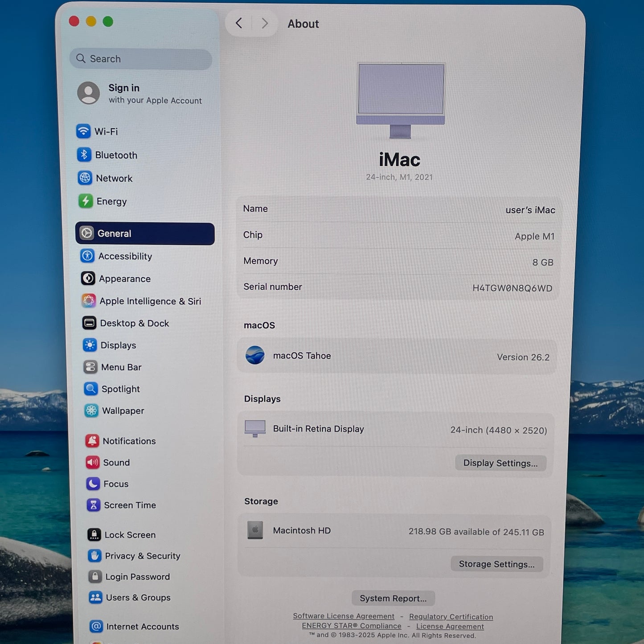644x644 pixels.
Task: Open ENERGY STAR Compliance link
Action: 352,626
